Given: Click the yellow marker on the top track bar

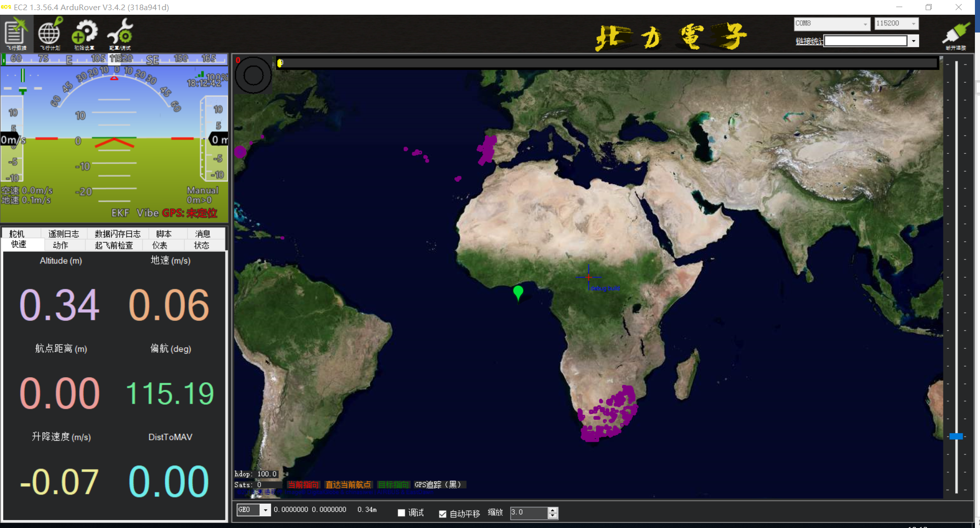Looking at the screenshot, I should (x=280, y=63).
